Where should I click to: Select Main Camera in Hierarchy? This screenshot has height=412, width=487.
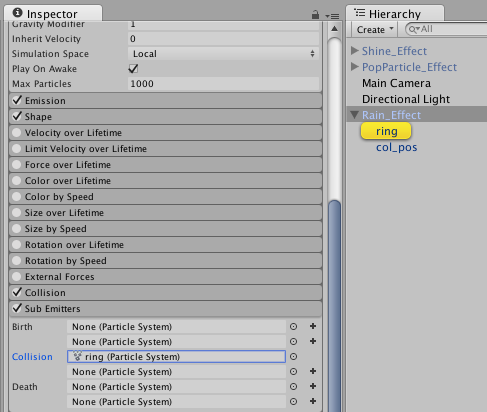point(396,83)
